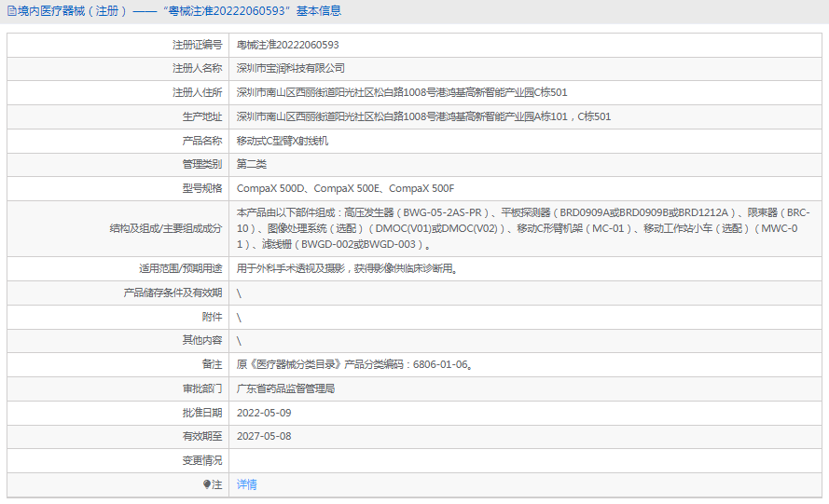Select the 第二类 category value
Screen dimensions: 829x504
tap(252, 164)
